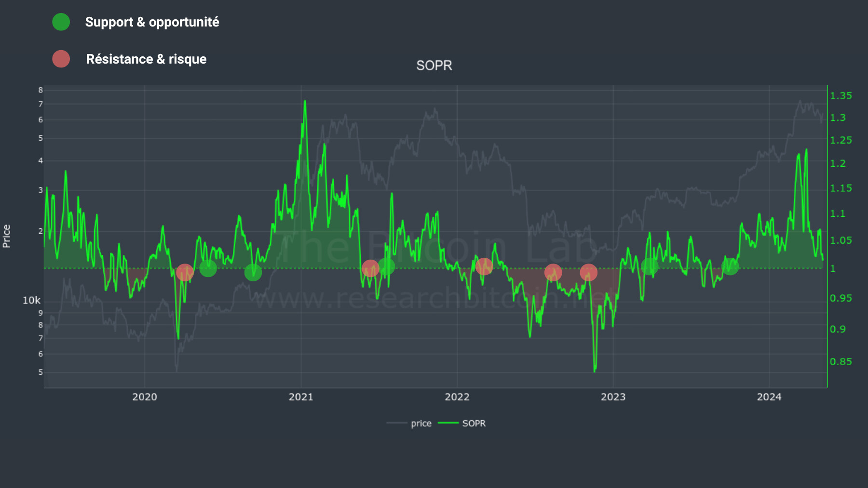Image resolution: width=868 pixels, height=488 pixels.
Task: Click the green support marker in mid-2021
Action: [x=386, y=266]
